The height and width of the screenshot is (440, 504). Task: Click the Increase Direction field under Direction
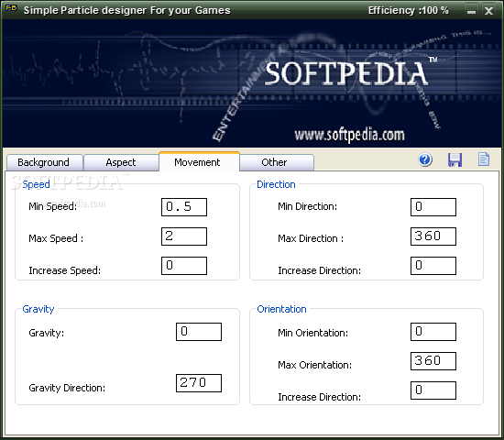(x=433, y=266)
